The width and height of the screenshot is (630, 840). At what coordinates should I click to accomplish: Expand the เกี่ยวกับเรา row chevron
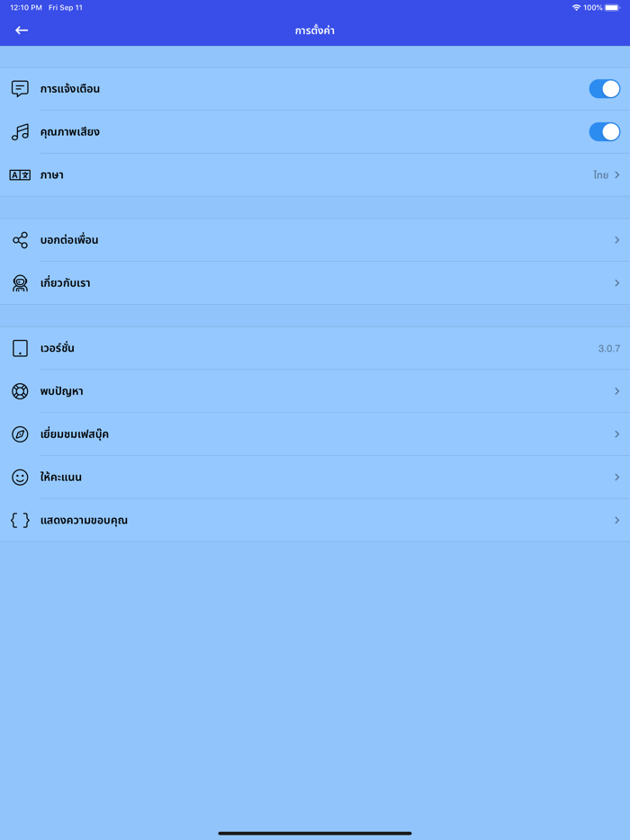click(x=617, y=283)
